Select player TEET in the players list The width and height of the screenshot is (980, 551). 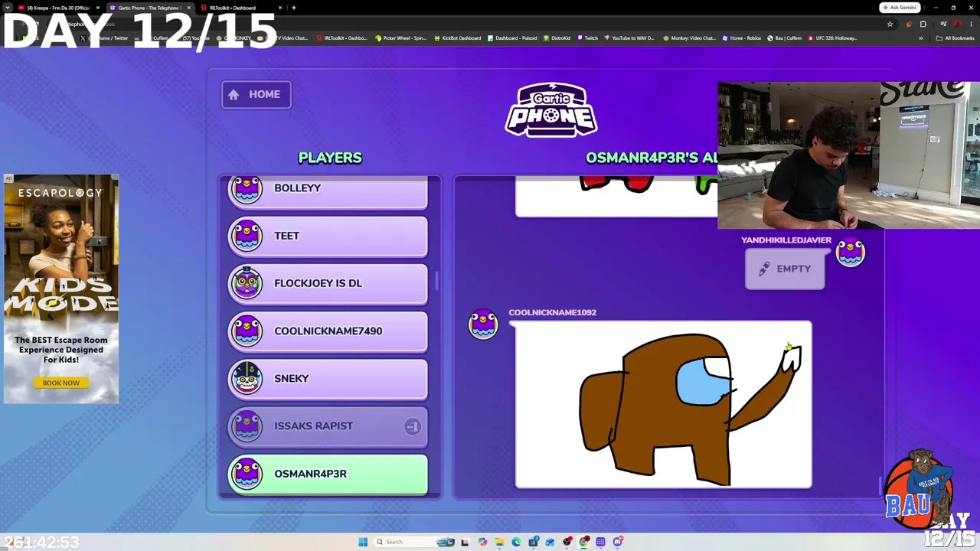(x=328, y=236)
